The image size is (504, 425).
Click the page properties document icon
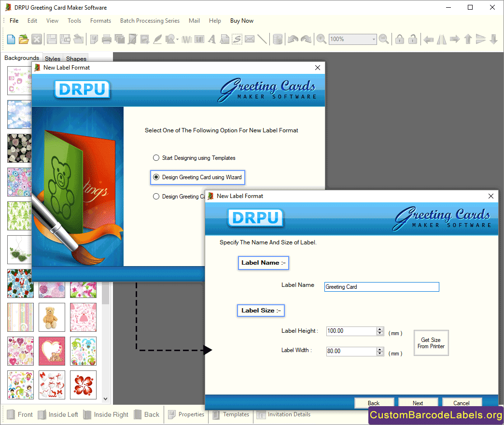point(94,39)
